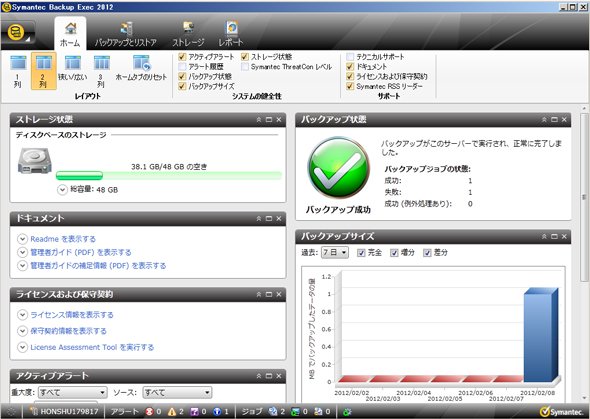The image size is (590, 419).
Task: Collapse the アクティブアラート panel
Action: (x=259, y=376)
